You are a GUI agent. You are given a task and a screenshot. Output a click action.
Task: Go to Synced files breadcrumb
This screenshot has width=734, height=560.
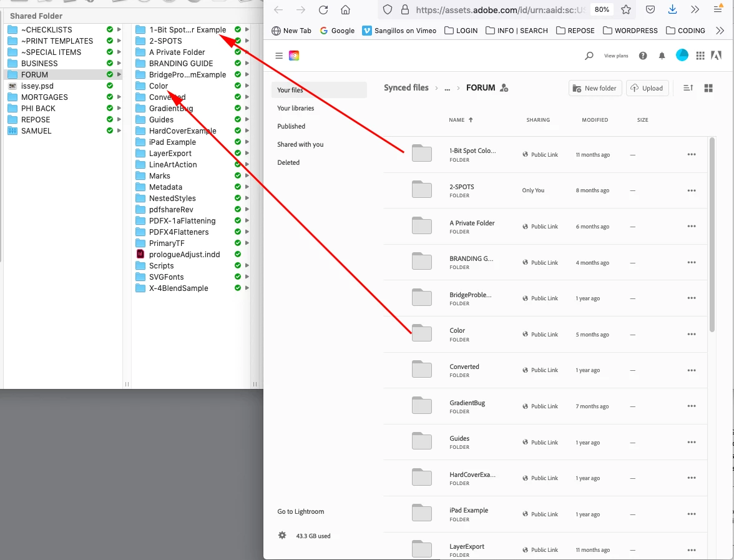406,87
